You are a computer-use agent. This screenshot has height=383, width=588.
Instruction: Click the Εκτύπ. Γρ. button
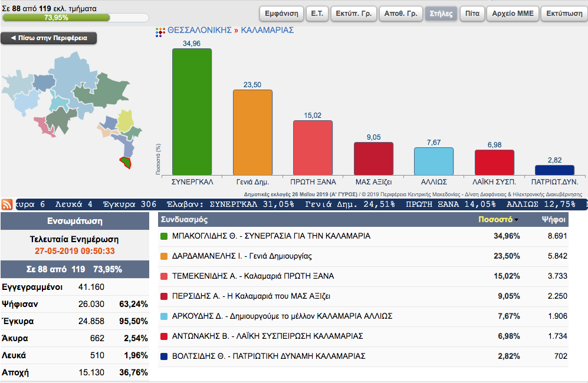pyautogui.click(x=353, y=13)
